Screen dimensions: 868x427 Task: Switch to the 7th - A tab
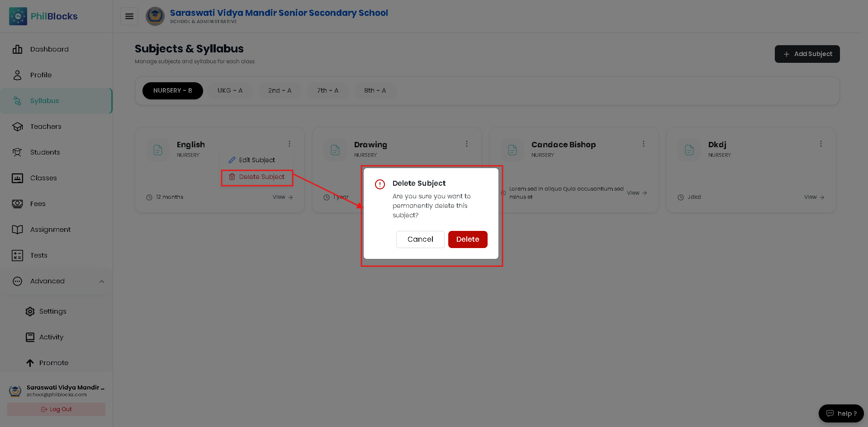pos(328,90)
